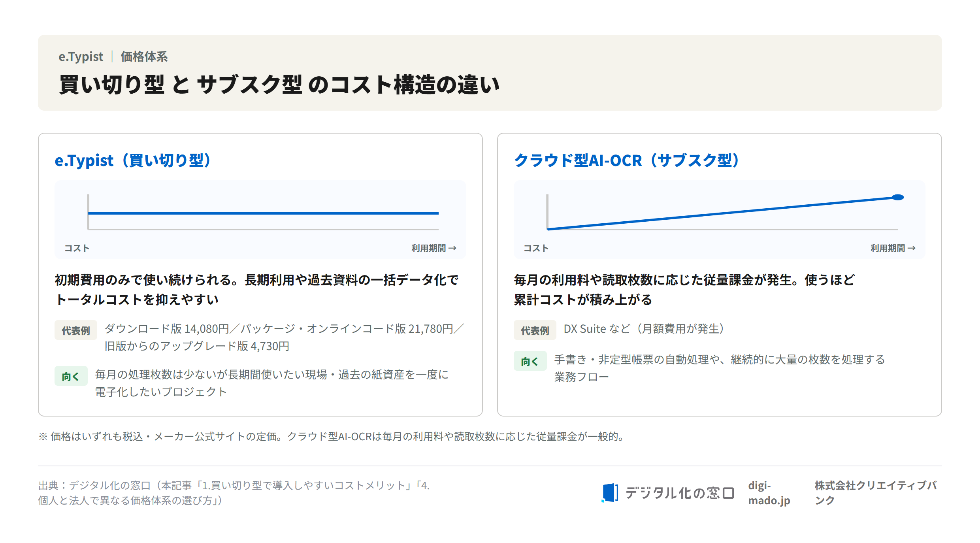Click the green 向く tag in the e.Typist card
This screenshot has width=980, height=543.
[x=71, y=376]
